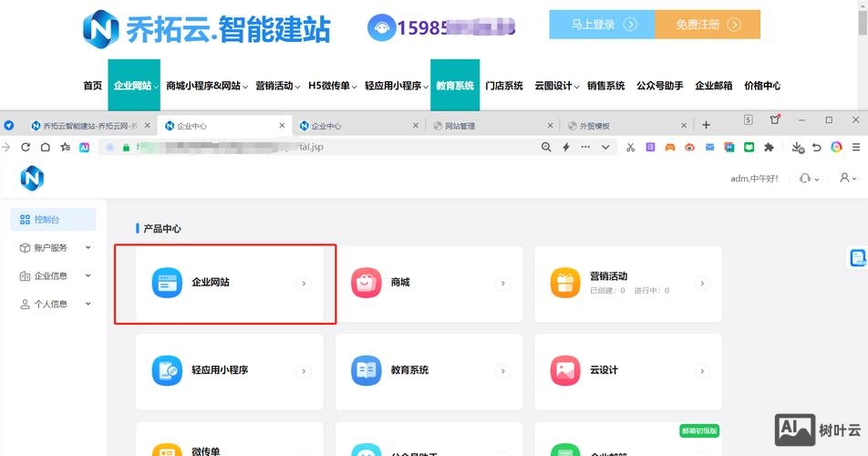Select the 销售系统 navigation item
The image size is (868, 456).
point(606,86)
